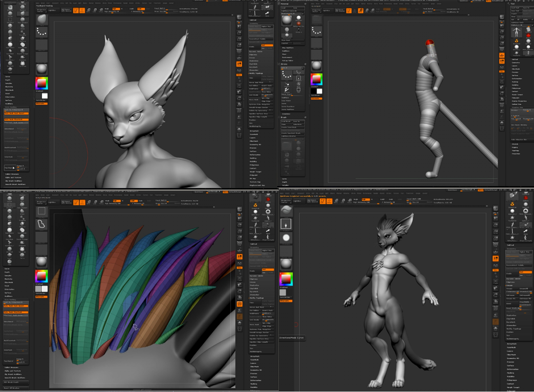This screenshot has width=534, height=392.
Task: Select SimpleBrush S icon in top-right Tool palette
Action: point(516,41)
